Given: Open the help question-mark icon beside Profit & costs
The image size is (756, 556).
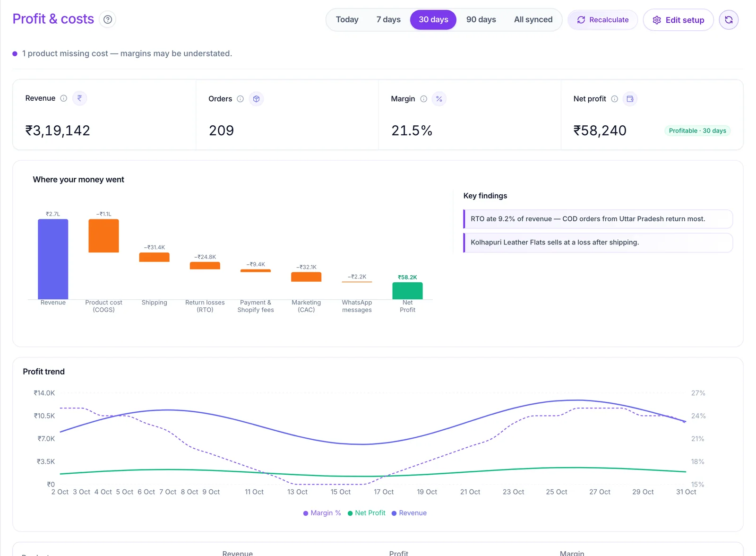Looking at the screenshot, I should 108,19.
